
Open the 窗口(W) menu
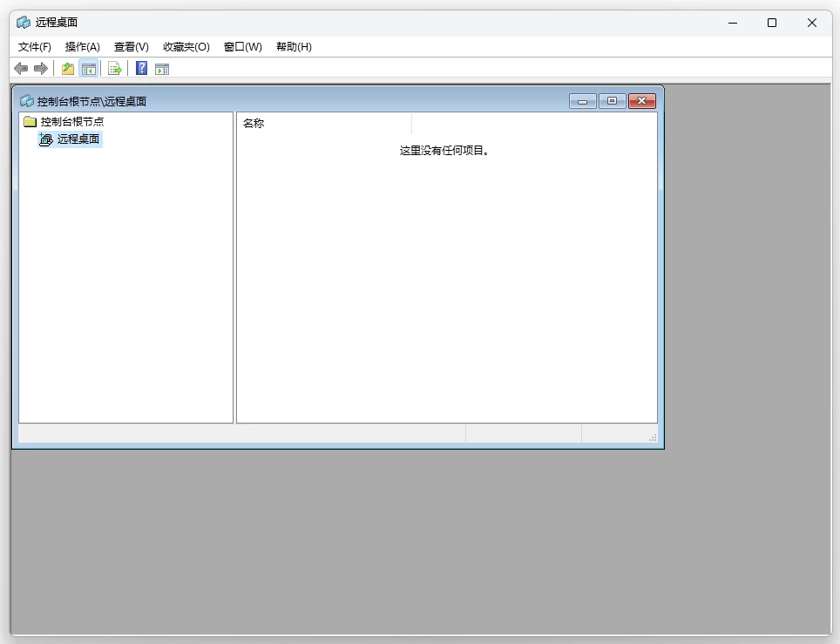pos(243,47)
